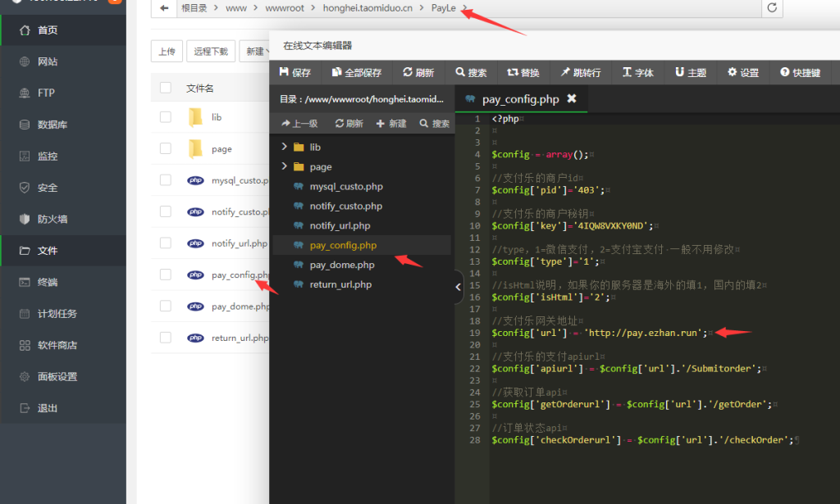Screen dimensions: 840x504
Task: Expand the lib folder in tree
Action: point(285,147)
